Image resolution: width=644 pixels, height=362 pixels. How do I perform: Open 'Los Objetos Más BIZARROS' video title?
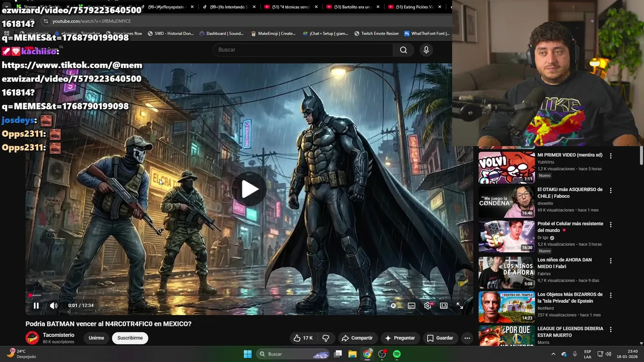point(570,298)
